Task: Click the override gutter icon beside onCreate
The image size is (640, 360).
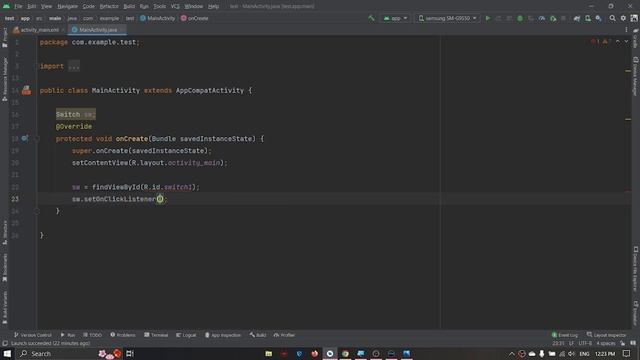Action: 25,139
